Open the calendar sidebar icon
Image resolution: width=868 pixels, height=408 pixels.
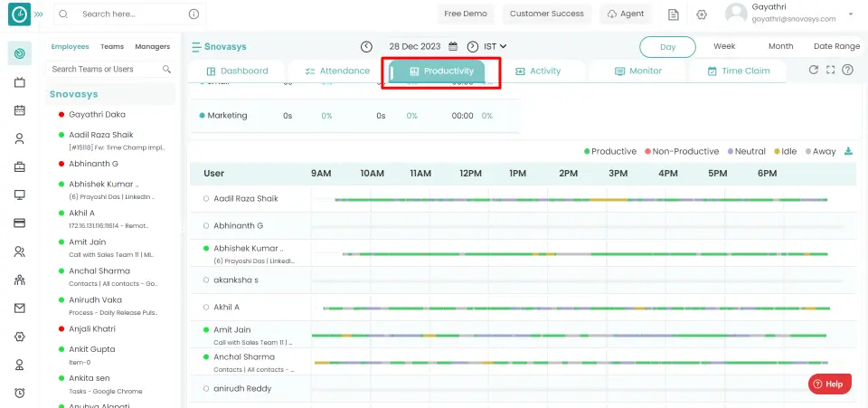pyautogui.click(x=19, y=110)
